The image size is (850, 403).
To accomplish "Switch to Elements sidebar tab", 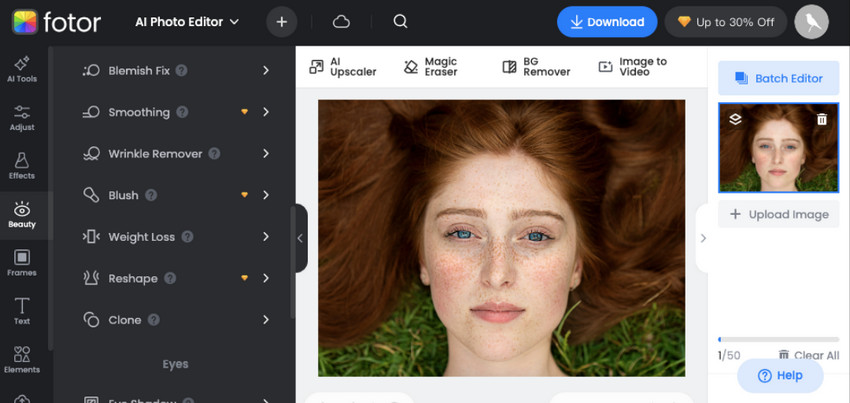I will [x=22, y=360].
